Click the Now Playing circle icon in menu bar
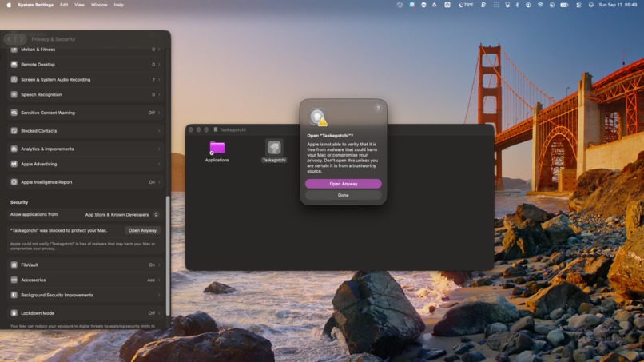 coord(552,5)
